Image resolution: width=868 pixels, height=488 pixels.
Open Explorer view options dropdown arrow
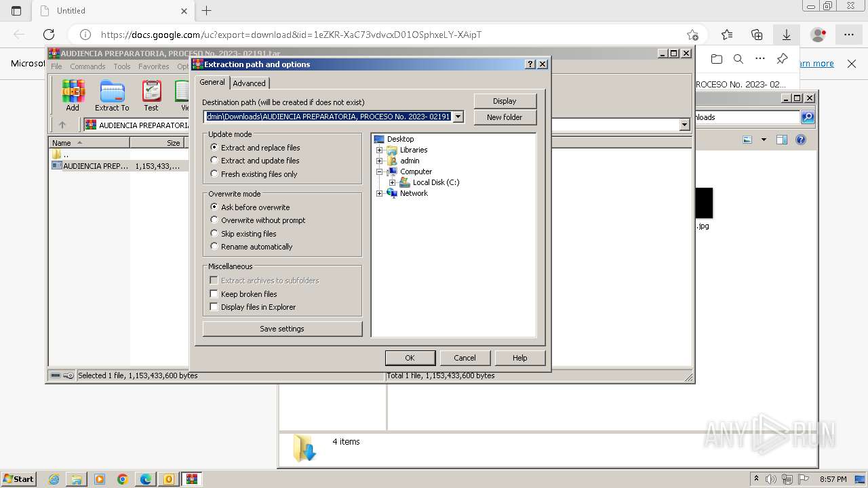764,140
